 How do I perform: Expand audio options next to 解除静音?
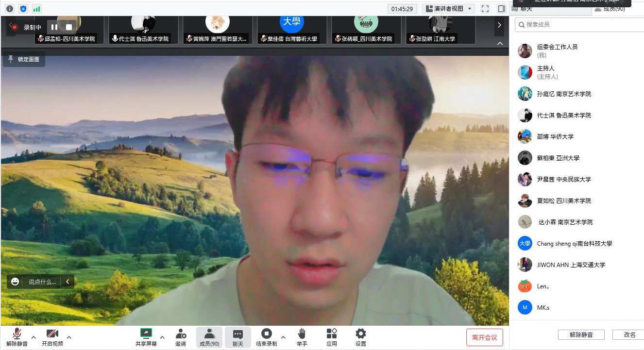coord(34,337)
